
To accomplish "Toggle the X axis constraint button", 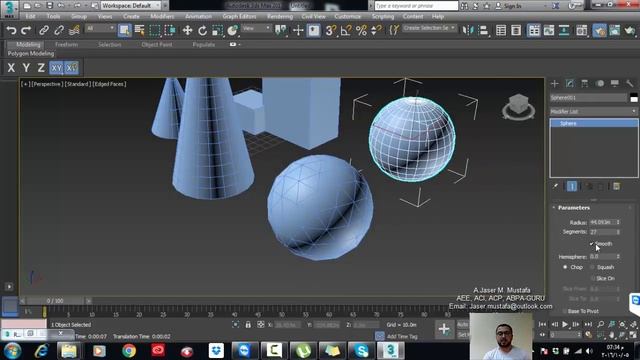I will 11,68.
